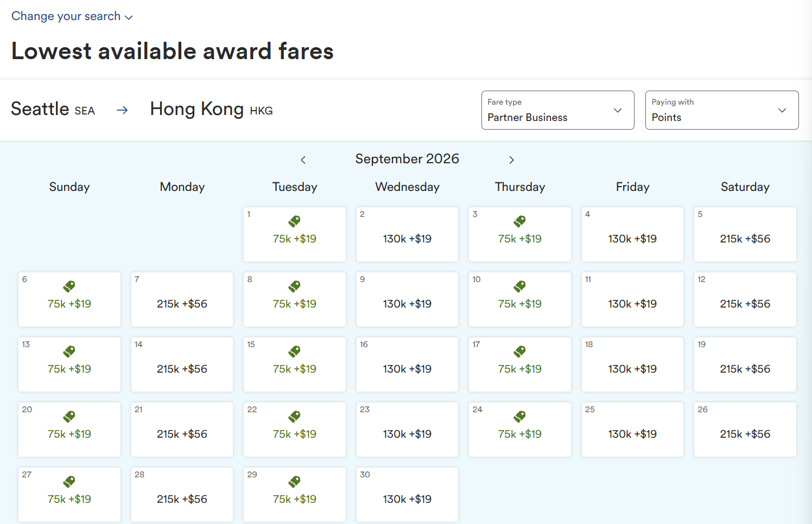
Task: Expand the Change your search section
Action: pyautogui.click(x=72, y=16)
